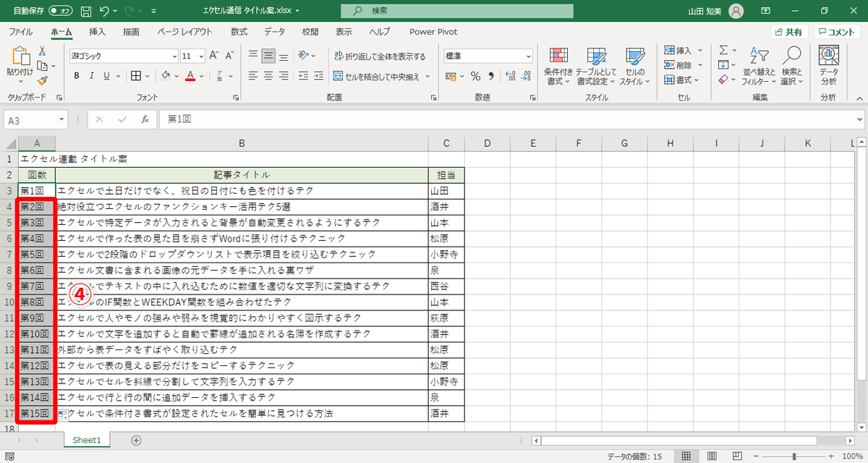This screenshot has width=868, height=463.
Task: Open 挿入 insert cells dropdown
Action: (x=683, y=51)
